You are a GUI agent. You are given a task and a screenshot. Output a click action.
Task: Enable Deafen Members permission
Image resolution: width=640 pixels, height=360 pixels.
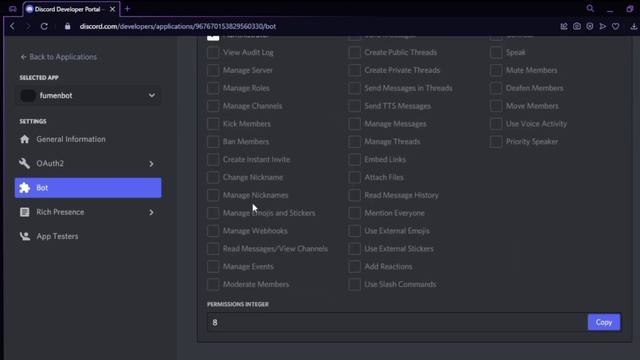496,88
